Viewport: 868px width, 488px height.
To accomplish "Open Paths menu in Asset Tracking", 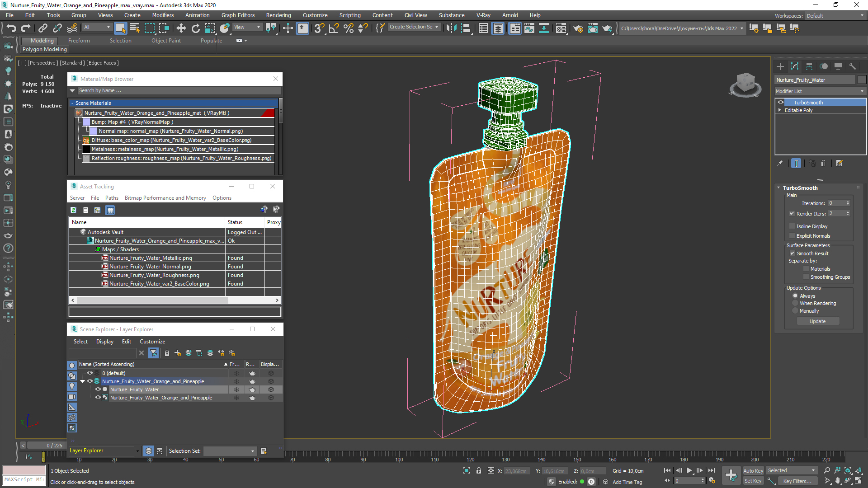I will 112,198.
